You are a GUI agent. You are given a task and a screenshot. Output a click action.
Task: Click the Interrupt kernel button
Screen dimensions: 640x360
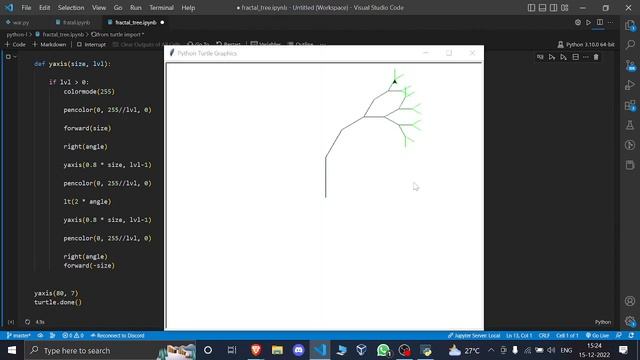click(x=91, y=44)
